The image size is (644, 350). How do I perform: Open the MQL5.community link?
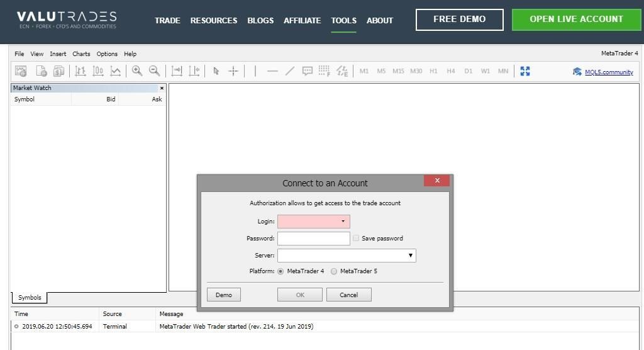click(x=608, y=72)
